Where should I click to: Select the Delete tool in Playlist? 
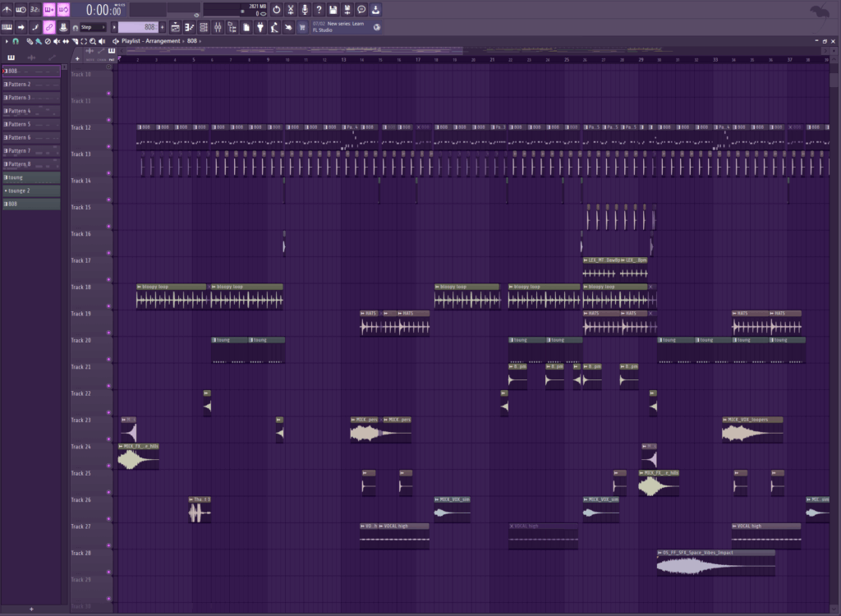click(x=48, y=41)
